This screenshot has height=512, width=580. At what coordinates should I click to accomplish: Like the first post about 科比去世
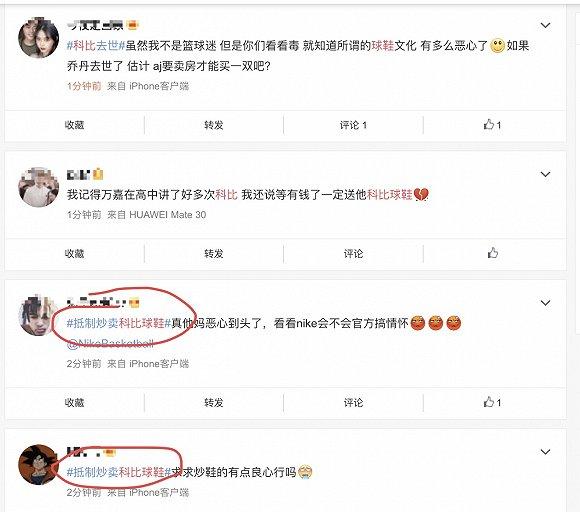(x=492, y=125)
